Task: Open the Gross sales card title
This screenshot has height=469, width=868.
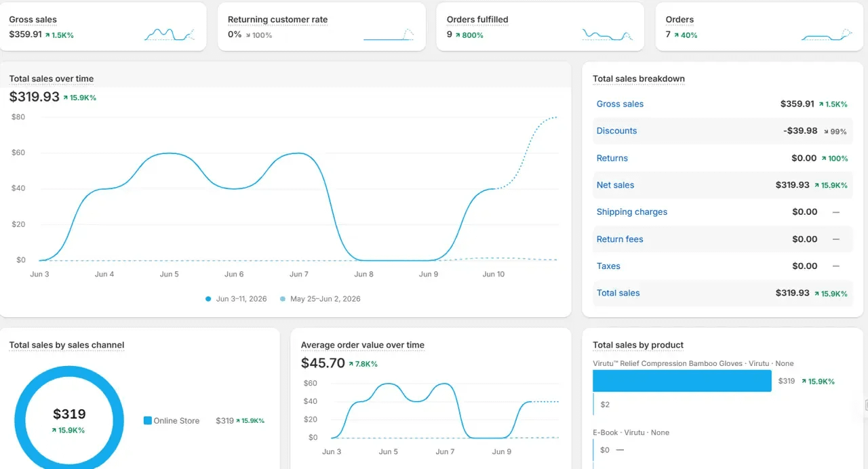Action: click(x=33, y=20)
